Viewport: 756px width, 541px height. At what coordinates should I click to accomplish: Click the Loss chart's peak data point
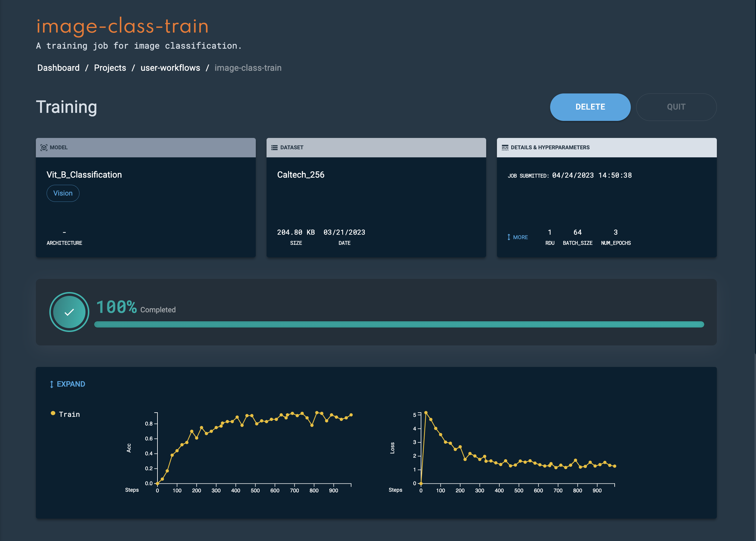[426, 413]
